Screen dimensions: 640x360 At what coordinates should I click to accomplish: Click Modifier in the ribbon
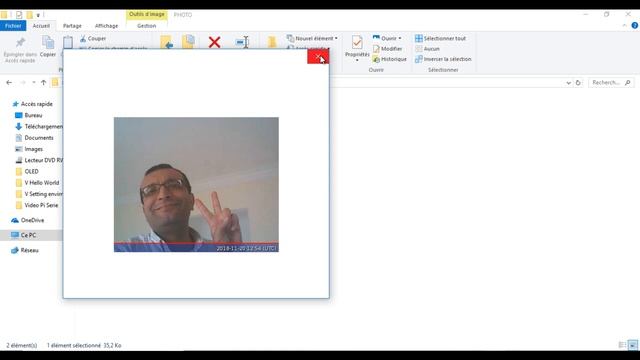click(x=387, y=49)
